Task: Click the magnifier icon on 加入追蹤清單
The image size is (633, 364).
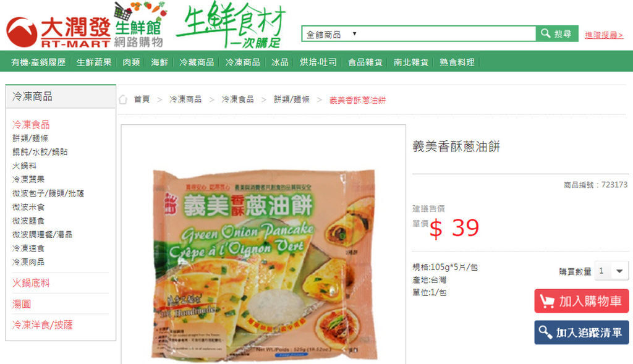Action: pos(545,332)
